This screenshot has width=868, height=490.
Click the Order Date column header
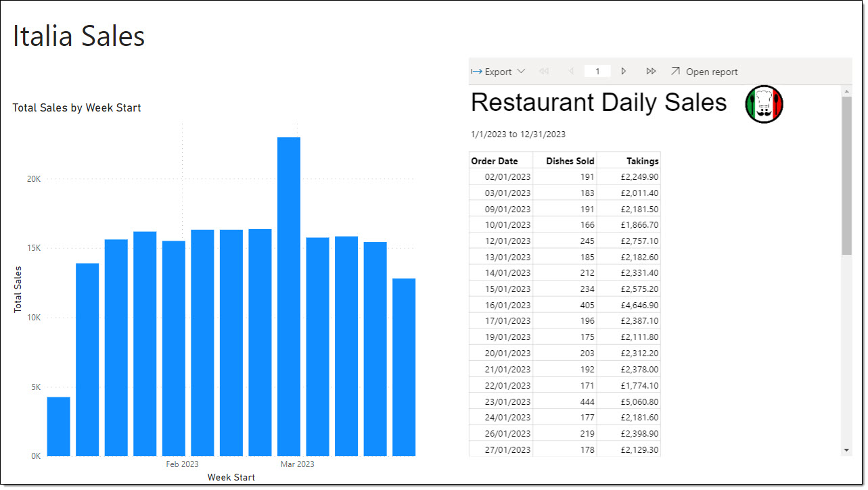tap(501, 161)
